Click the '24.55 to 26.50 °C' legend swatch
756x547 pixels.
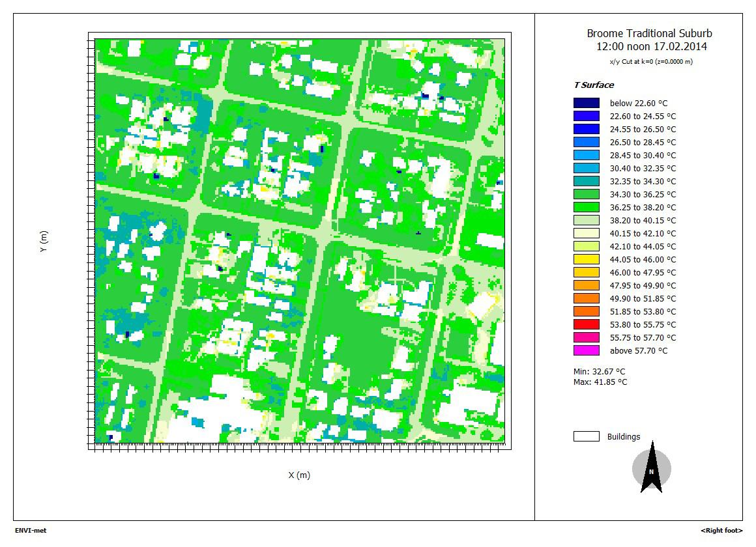click(x=587, y=129)
